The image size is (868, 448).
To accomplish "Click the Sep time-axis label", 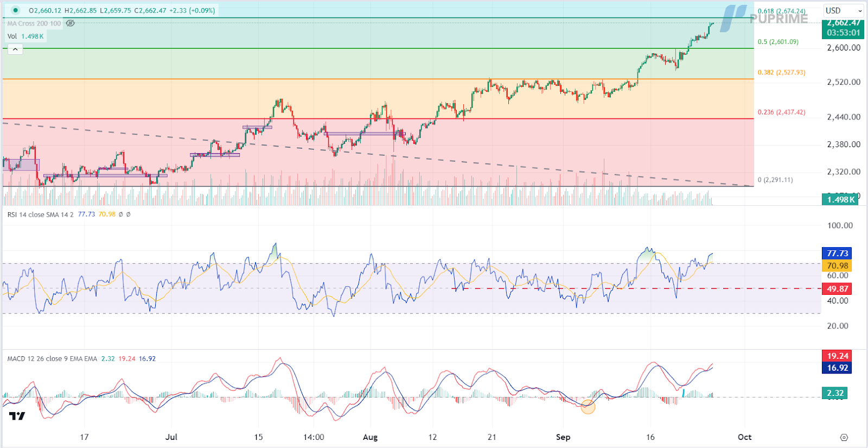I will pos(563,437).
